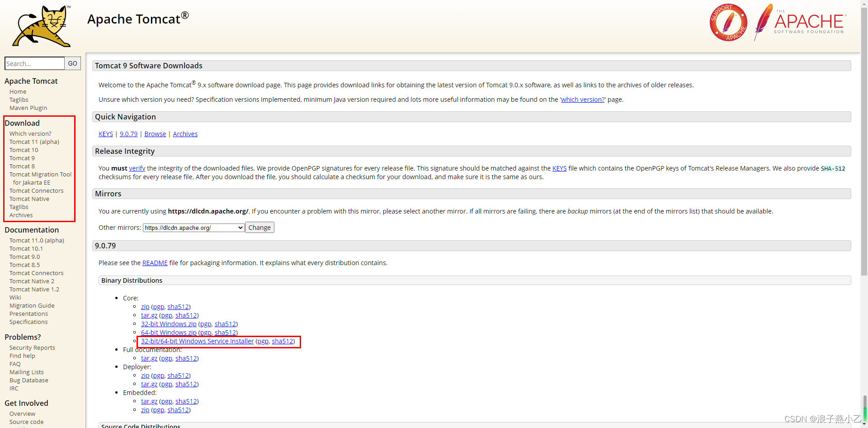Open sha512 checksum for Core zip
Image resolution: width=868 pixels, height=428 pixels.
[x=178, y=307]
